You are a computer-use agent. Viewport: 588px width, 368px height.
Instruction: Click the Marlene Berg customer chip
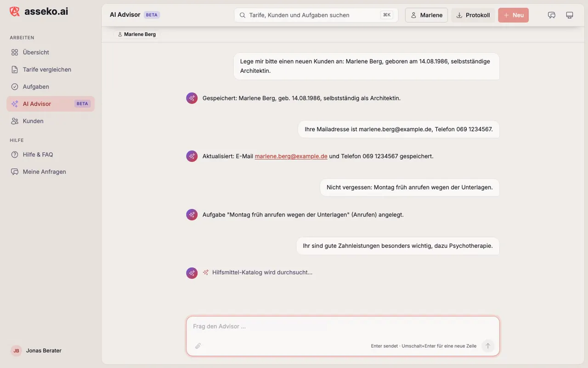pos(136,34)
